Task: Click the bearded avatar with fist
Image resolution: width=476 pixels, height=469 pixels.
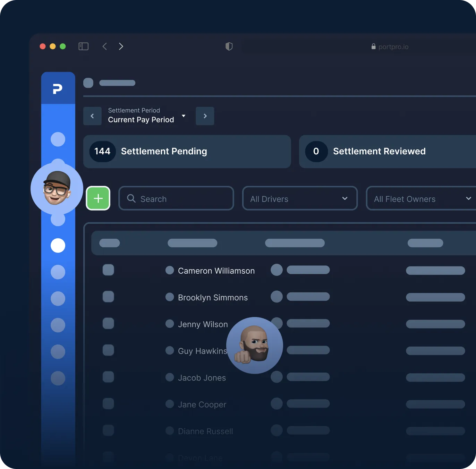Action: click(x=255, y=346)
